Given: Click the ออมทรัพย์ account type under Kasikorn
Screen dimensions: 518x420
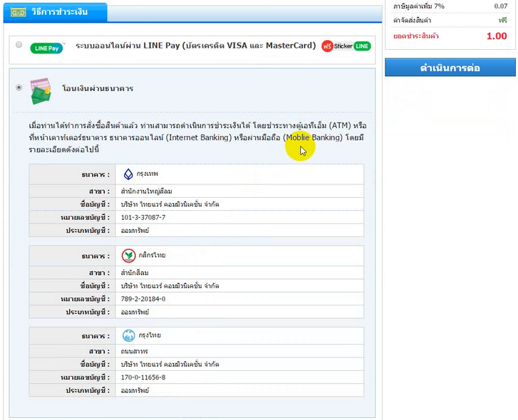Looking at the screenshot, I should click(135, 312).
